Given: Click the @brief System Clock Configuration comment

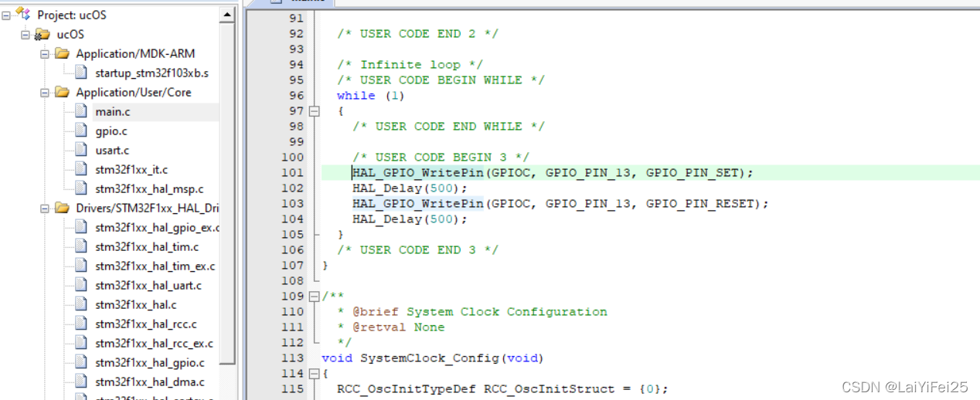Looking at the screenshot, I should pyautogui.click(x=480, y=312).
